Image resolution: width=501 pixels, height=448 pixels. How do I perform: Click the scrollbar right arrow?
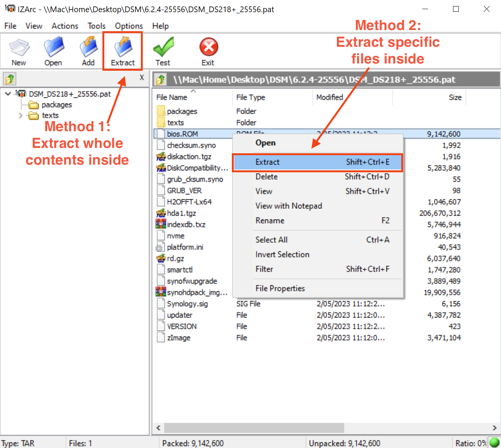point(495,428)
